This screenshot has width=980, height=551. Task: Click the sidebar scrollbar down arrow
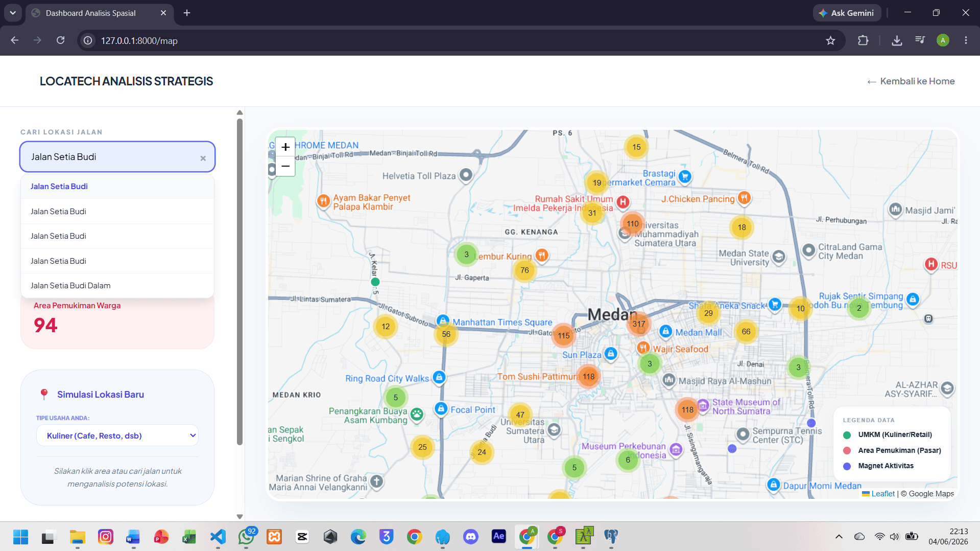(x=240, y=517)
